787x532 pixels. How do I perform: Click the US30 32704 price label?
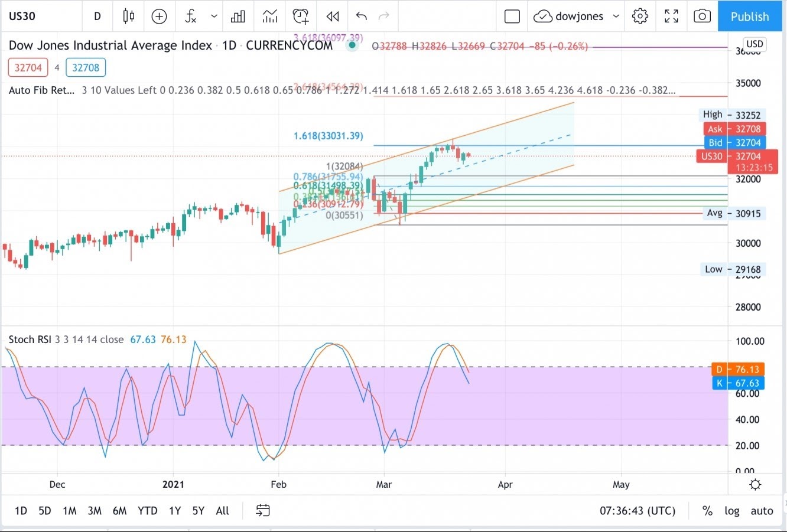737,156
